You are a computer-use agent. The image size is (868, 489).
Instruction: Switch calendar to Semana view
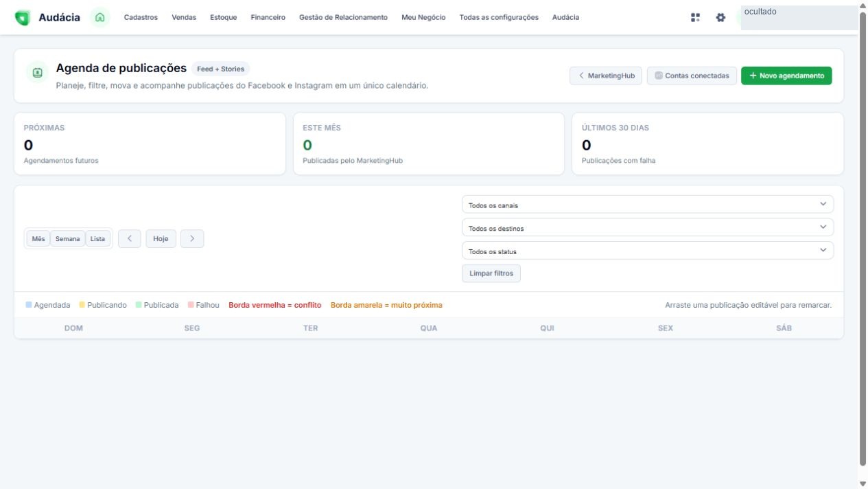[68, 239]
